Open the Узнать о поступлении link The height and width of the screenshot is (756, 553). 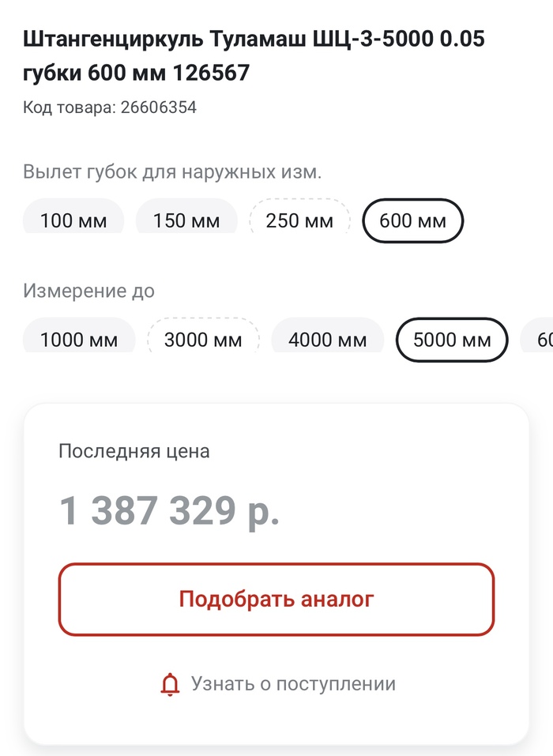coord(292,684)
